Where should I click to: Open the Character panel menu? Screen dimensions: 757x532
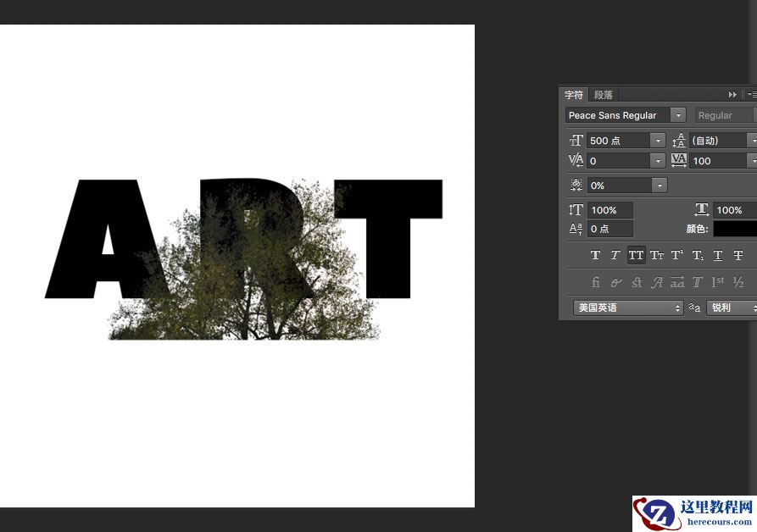[x=751, y=94]
